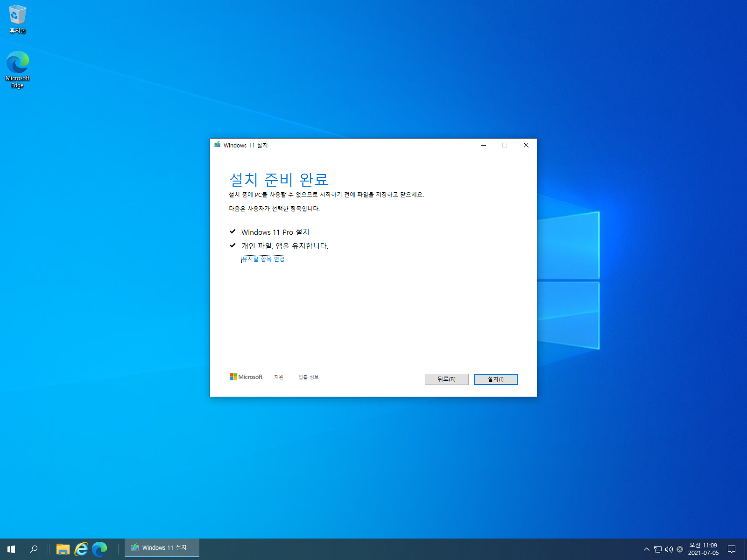The image size is (747, 560).
Task: Minimize the Windows 11 설치 window
Action: [x=484, y=145]
